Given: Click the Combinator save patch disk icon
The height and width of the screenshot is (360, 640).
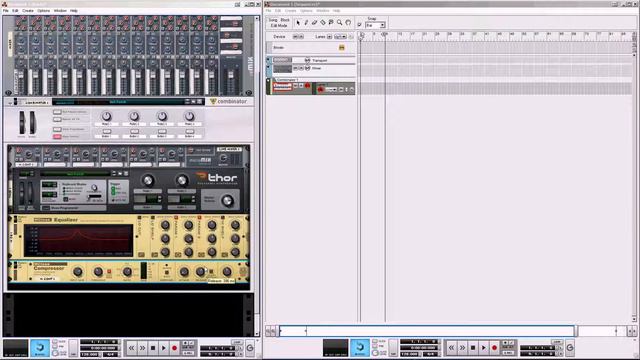Looking at the screenshot, I should click(199, 102).
